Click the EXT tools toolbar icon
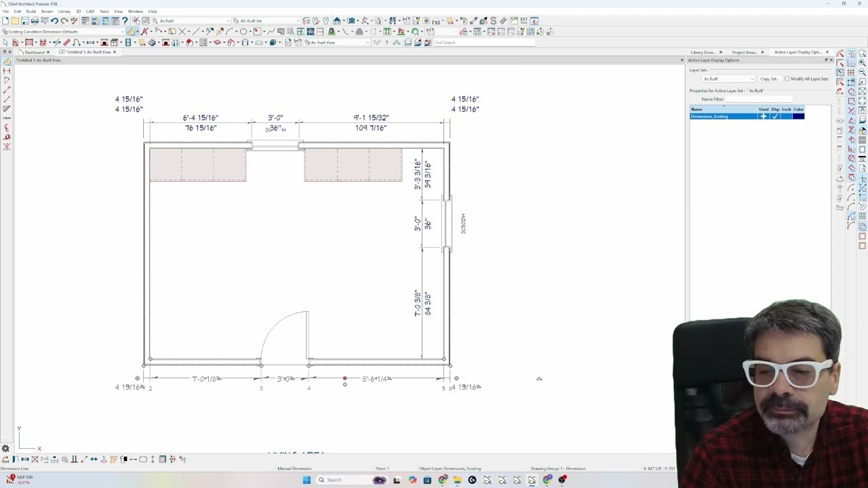 coord(524,20)
